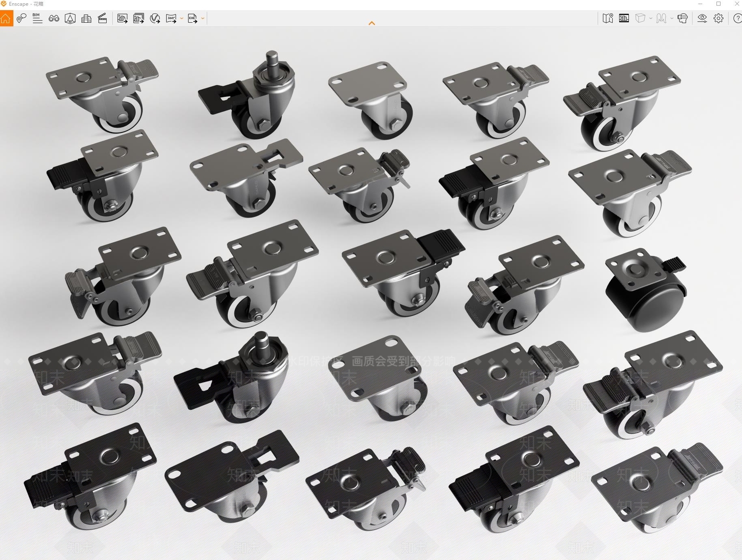Click the orange Home icon
The width and height of the screenshot is (742, 560).
[6, 19]
